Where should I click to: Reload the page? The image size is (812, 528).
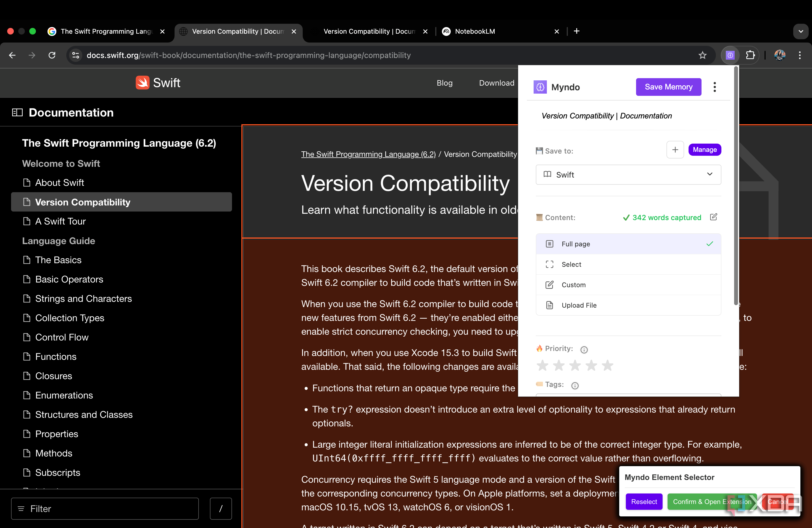52,55
